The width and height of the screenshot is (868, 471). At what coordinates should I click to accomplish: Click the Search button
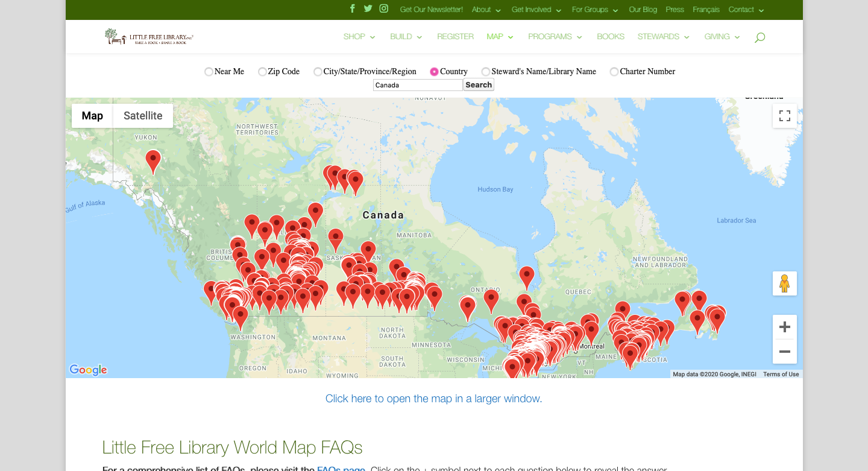tap(479, 85)
